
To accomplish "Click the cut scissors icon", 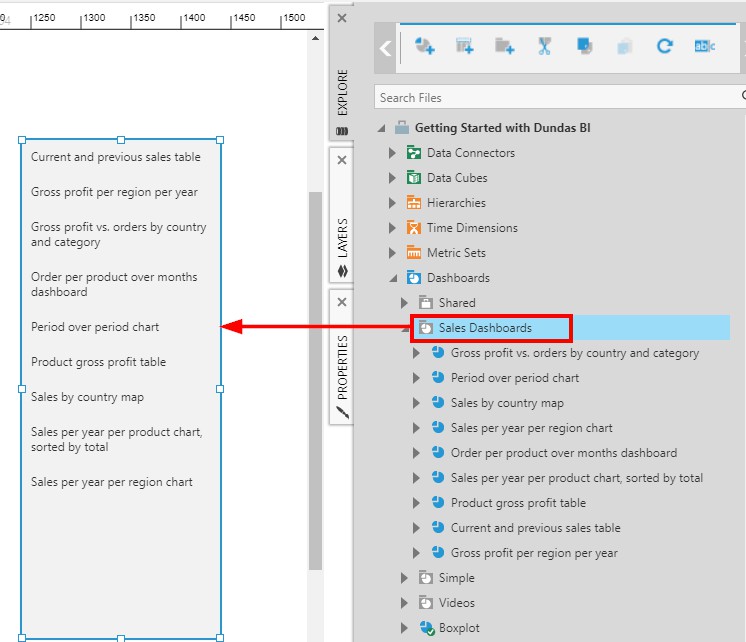I will (544, 46).
